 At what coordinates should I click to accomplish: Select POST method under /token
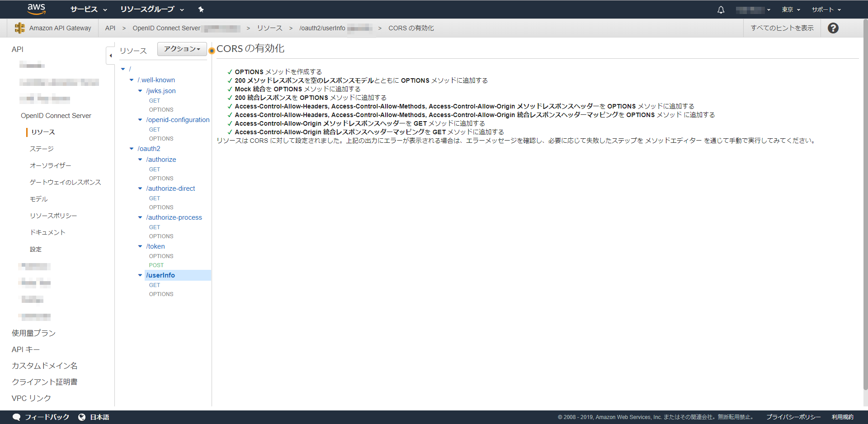[x=156, y=265]
